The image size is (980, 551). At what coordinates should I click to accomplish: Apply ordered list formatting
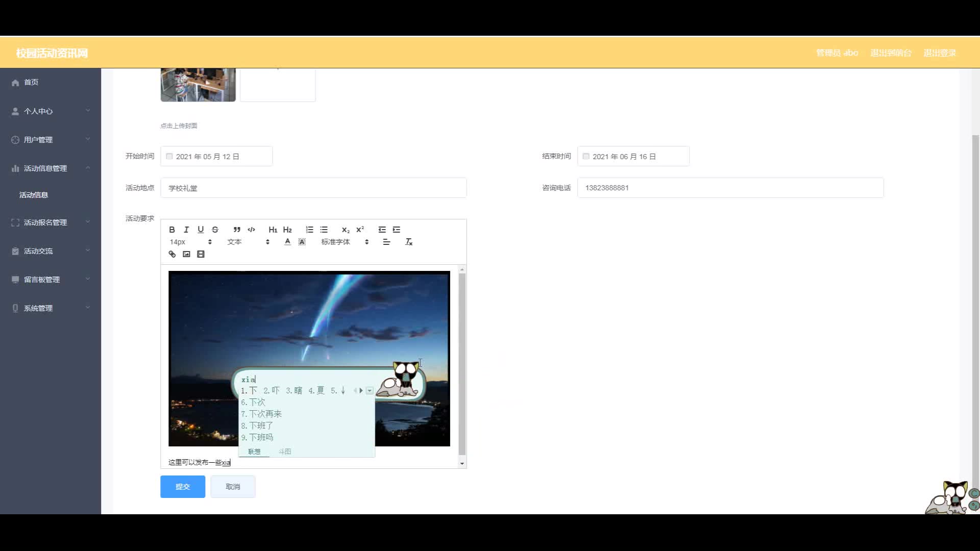(309, 230)
